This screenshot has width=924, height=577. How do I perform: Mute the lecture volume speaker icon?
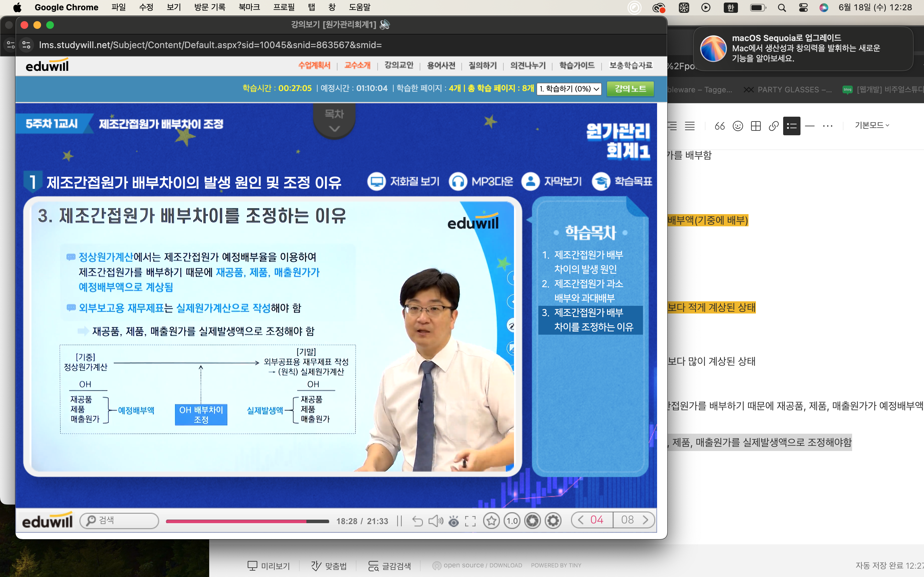click(x=435, y=521)
